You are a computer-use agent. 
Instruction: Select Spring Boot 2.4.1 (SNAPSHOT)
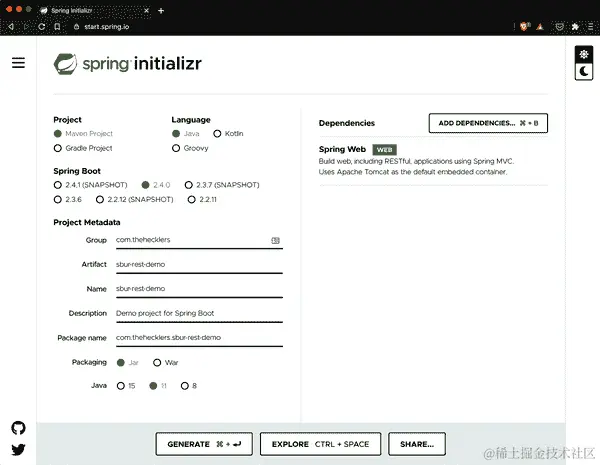[x=91, y=185]
